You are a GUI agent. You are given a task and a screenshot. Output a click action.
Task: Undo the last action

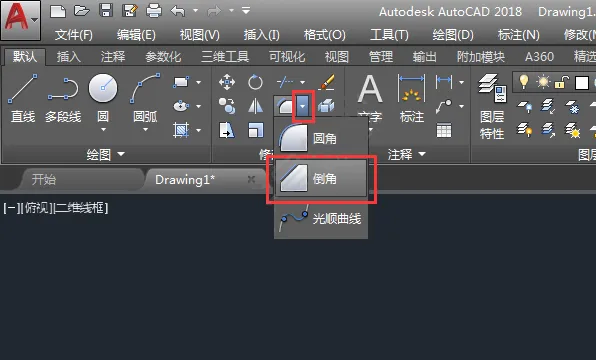178,11
